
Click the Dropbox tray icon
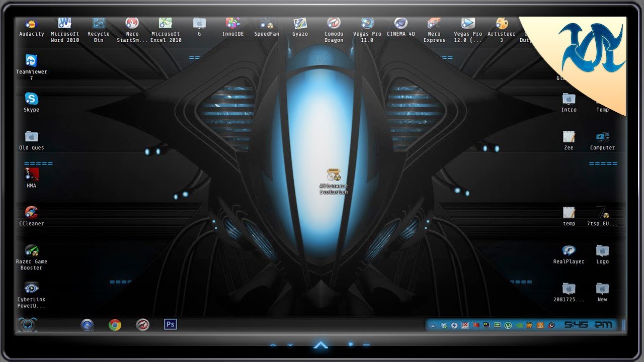tap(444, 325)
